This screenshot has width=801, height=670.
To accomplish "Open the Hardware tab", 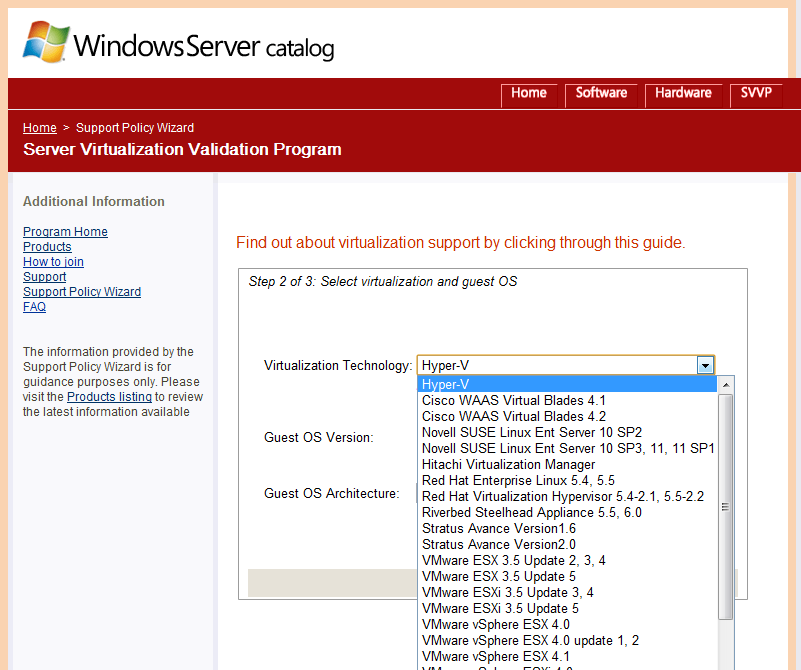I will pos(683,93).
